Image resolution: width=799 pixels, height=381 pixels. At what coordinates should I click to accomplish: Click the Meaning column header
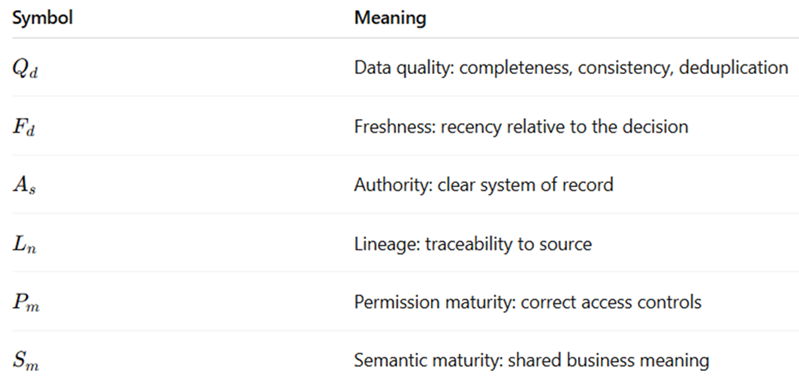click(390, 18)
